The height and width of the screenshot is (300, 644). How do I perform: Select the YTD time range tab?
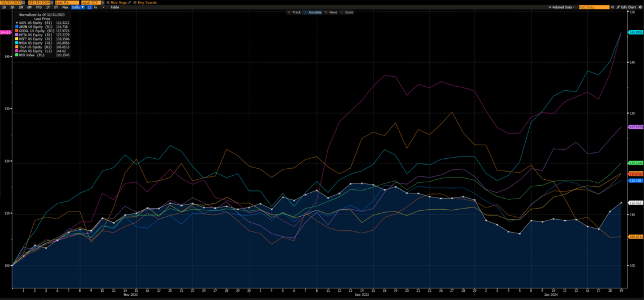tap(39, 8)
